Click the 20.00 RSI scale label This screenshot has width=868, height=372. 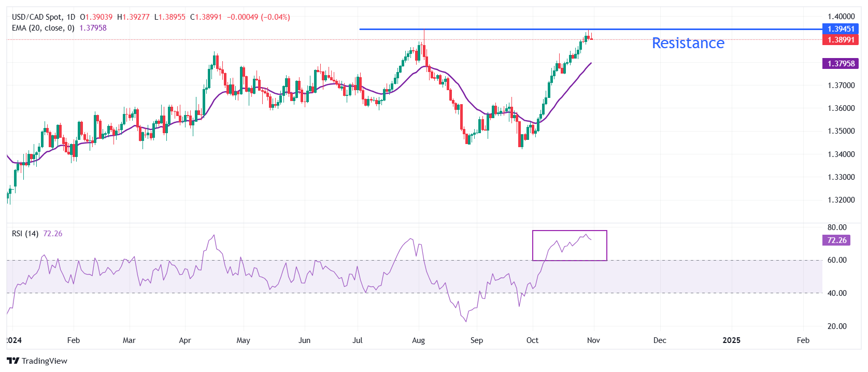[x=836, y=326]
